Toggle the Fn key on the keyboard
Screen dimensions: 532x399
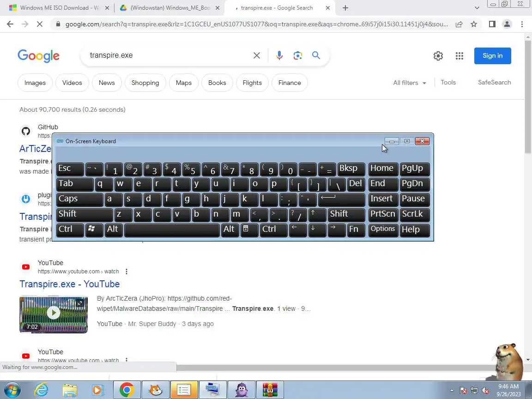(356, 230)
